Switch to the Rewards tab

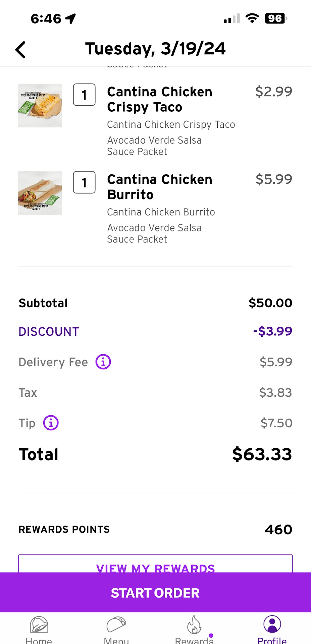click(194, 629)
